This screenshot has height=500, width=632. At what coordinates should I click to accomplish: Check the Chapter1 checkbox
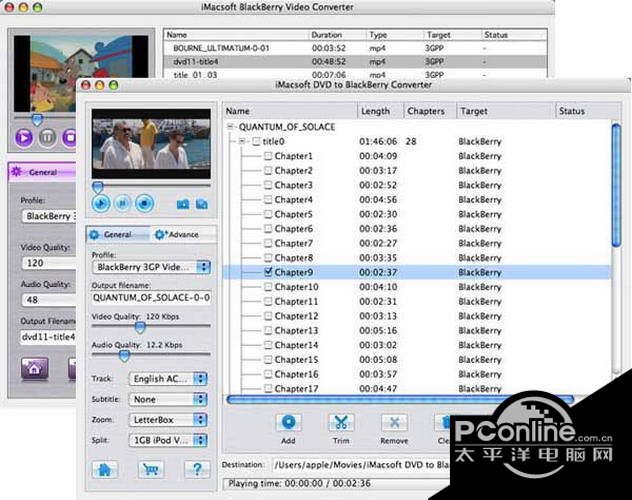point(268,156)
